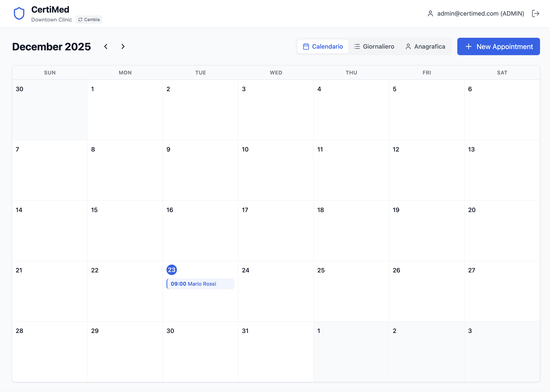Select the calendar icon on Calendario tab
This screenshot has width=550, height=392.
pyautogui.click(x=306, y=46)
